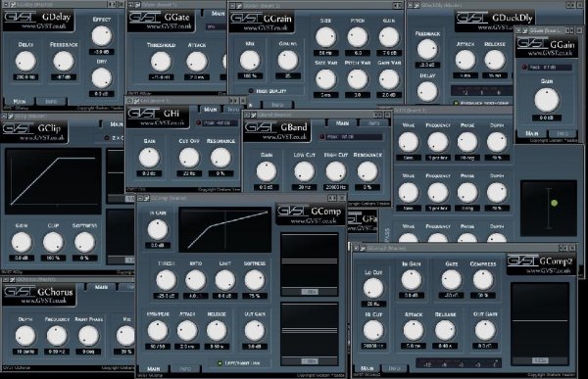The height and width of the screenshot is (379, 588).
Task: Click the Delay knob in GDelay
Action: pyautogui.click(x=25, y=62)
